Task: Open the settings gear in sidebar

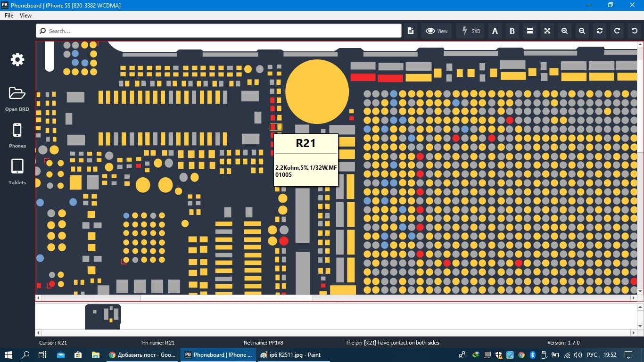Action: 17,59
